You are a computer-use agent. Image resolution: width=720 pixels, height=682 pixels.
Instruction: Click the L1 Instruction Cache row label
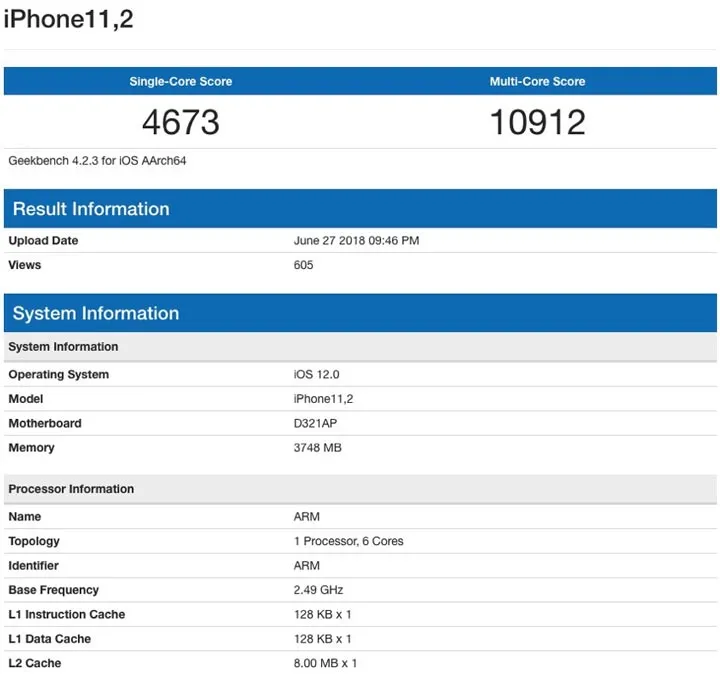tap(66, 614)
